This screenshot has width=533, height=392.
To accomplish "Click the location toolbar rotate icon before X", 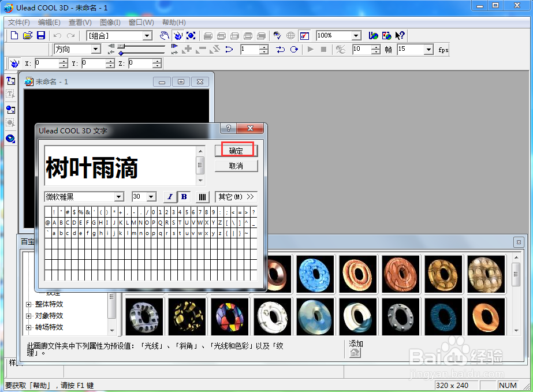I will (14, 64).
